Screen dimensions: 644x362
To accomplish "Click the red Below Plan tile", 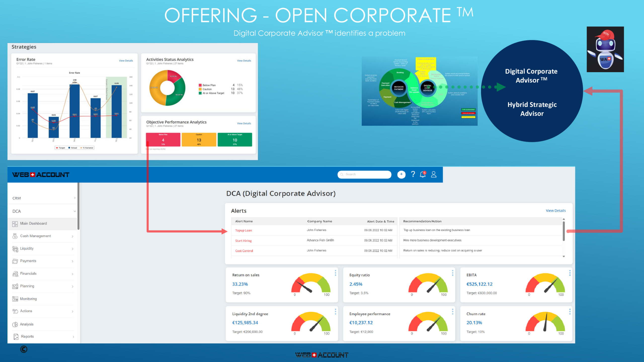I will click(163, 140).
